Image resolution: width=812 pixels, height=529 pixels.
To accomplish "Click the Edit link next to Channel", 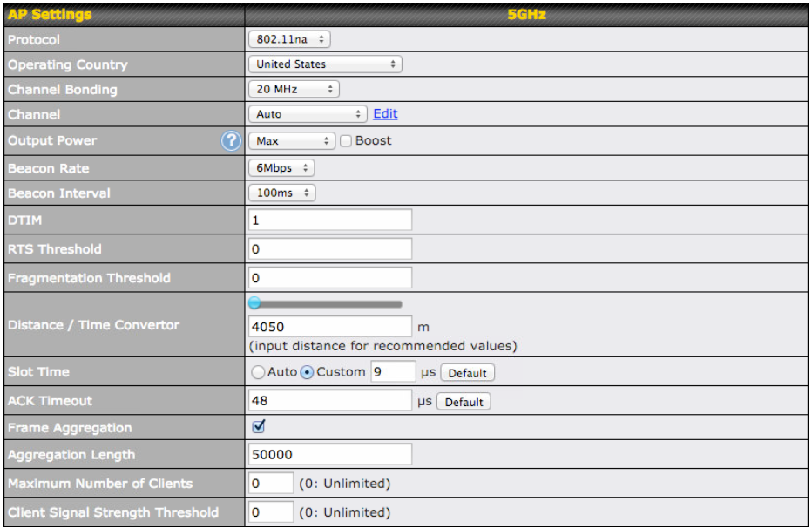I will point(385,114).
